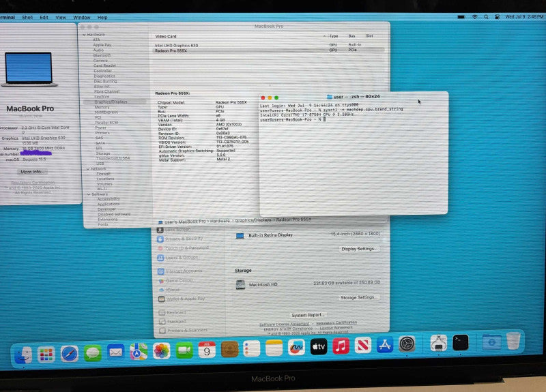The image size is (546, 392).
Task: Open Maps from the Dock
Action: 139,352
